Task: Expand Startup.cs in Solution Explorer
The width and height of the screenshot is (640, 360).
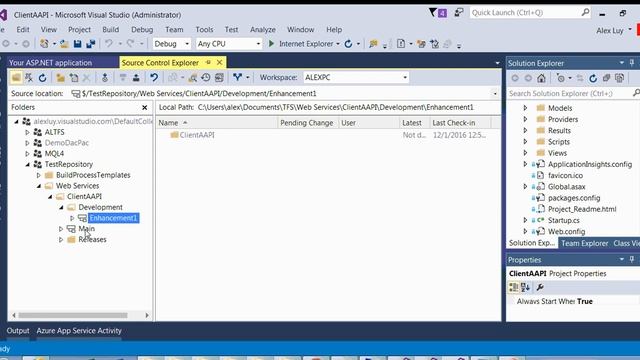Action: 525,220
